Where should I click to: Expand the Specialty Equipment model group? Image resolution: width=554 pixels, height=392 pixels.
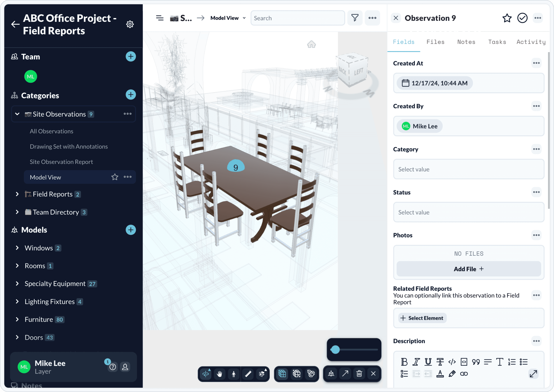(17, 284)
